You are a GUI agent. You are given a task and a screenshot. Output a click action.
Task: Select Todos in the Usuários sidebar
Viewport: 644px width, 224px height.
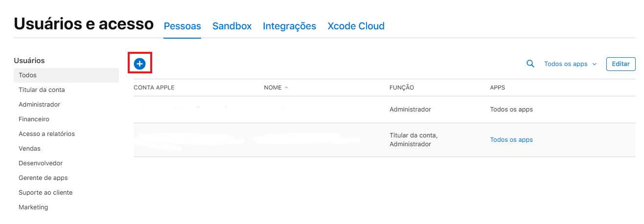[28, 75]
